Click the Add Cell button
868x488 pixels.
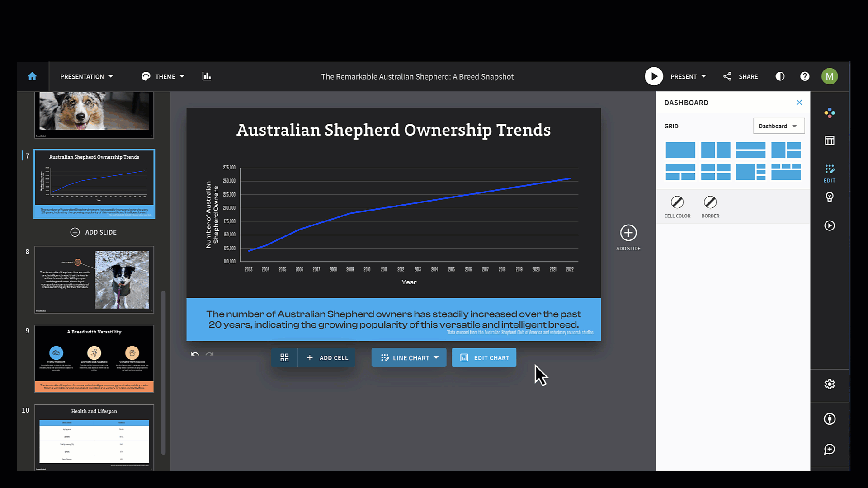click(x=327, y=357)
